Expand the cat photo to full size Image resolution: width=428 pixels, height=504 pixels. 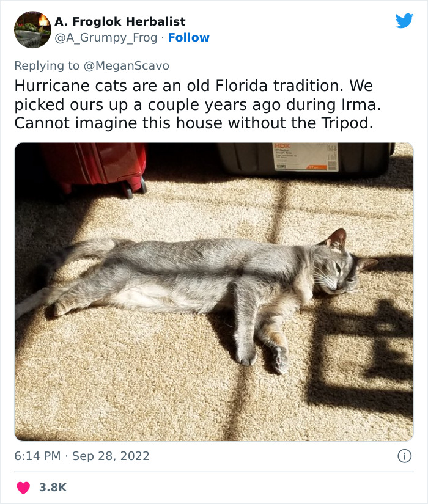[214, 290]
